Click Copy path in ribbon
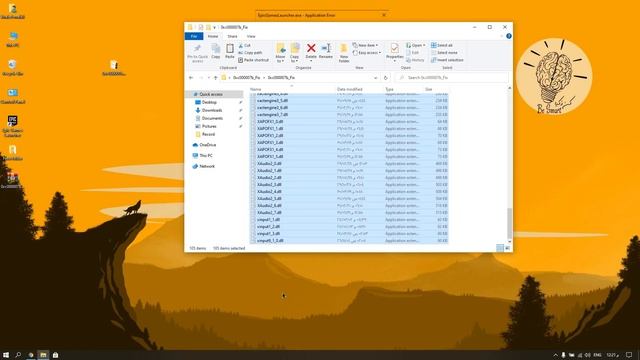Viewport: 640px width, 360px height. coord(250,53)
